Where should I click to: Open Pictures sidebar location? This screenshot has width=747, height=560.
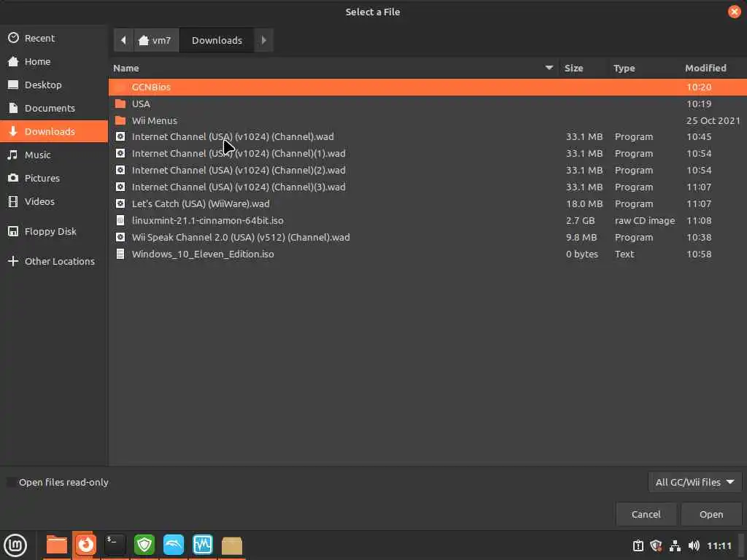click(54, 178)
